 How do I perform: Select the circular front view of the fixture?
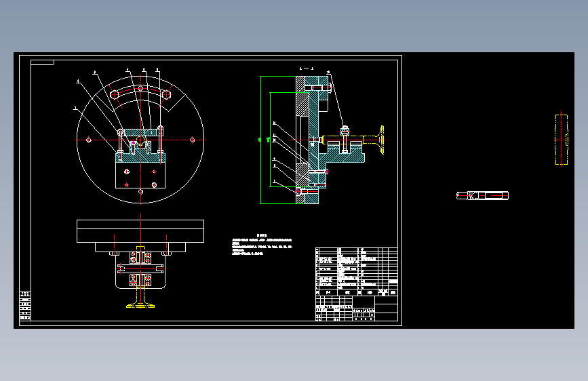140,140
